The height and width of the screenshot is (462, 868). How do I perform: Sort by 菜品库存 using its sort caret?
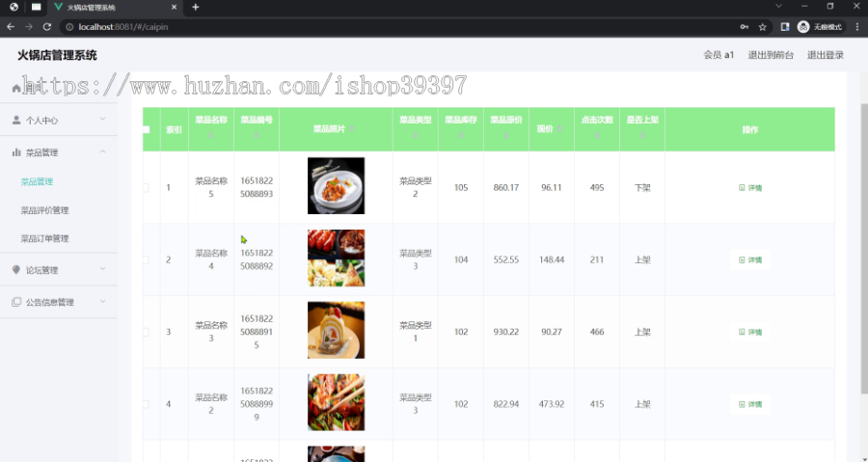pos(461,135)
